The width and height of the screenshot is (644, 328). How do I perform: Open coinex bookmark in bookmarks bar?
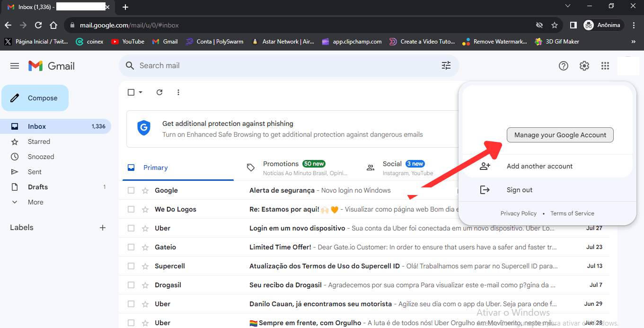pyautogui.click(x=89, y=42)
